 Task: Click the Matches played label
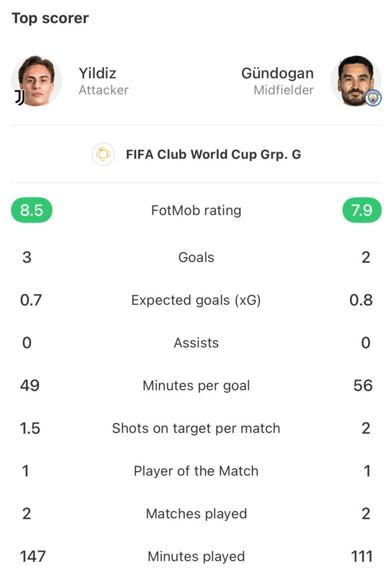pyautogui.click(x=196, y=514)
